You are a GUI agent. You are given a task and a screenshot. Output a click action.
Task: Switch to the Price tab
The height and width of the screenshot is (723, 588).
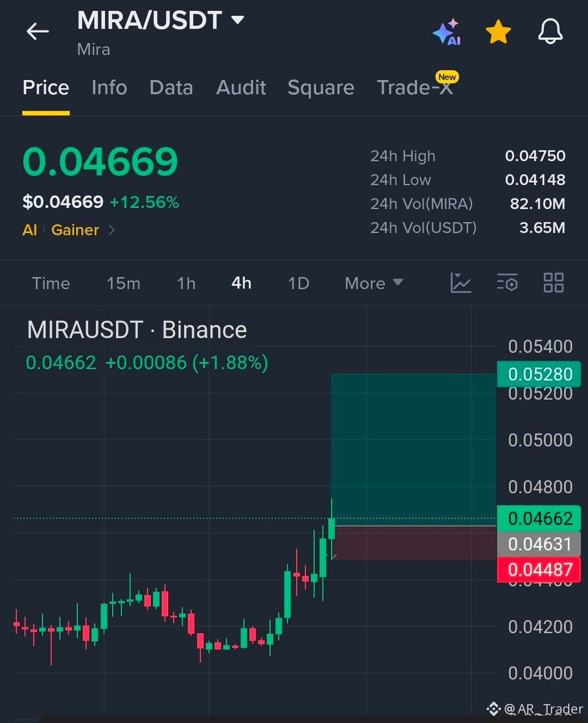[x=46, y=88]
